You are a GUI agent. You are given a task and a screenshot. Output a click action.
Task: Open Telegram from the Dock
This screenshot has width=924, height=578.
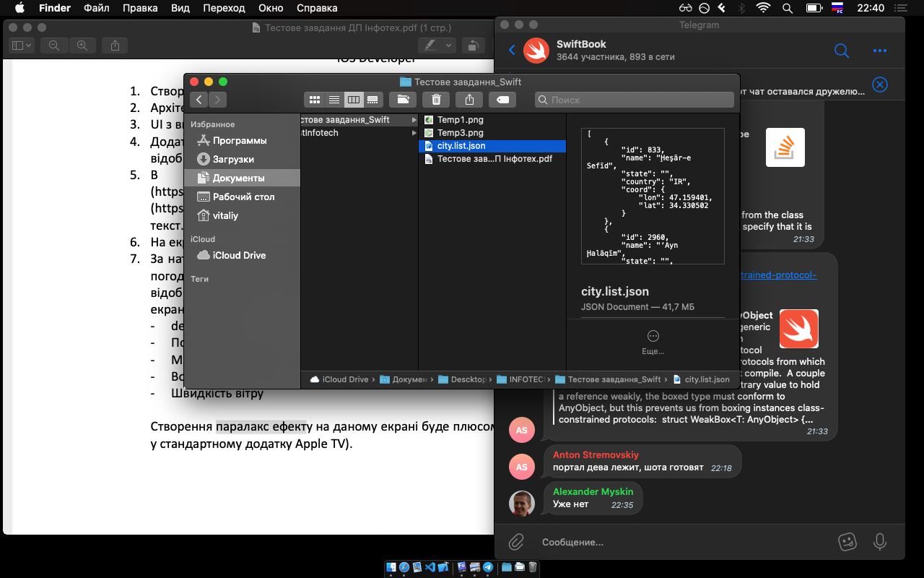coord(488,567)
